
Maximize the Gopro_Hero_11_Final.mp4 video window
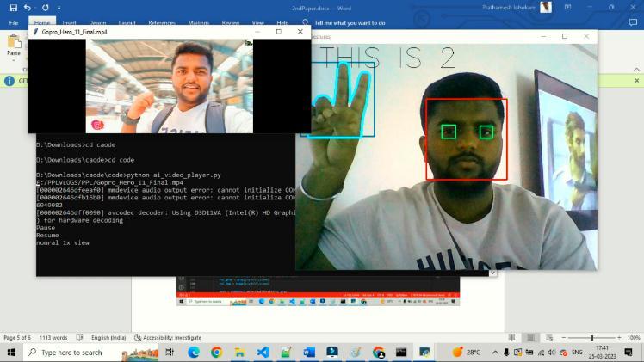tap(278, 32)
